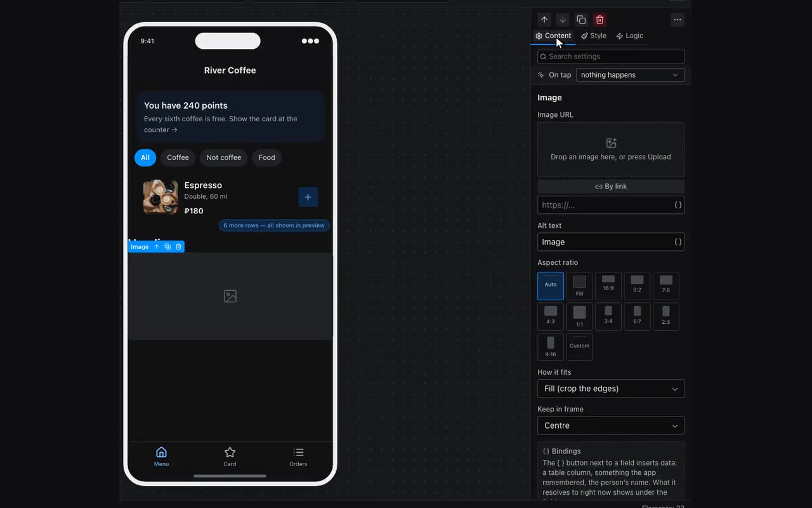Select the All filter chip
This screenshot has height=508, width=812.
[145, 157]
